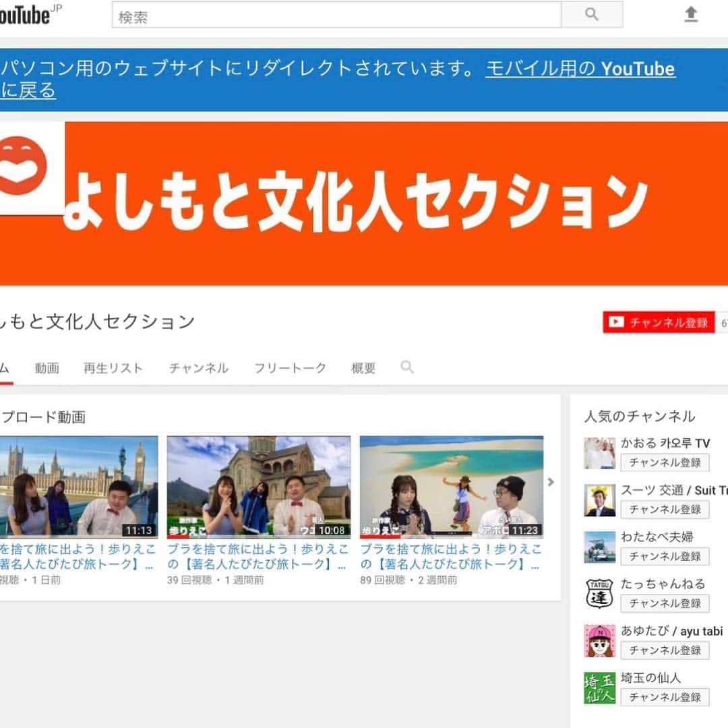The image size is (728, 728).
Task: Click the 人気のチャンネル heading
Action: coord(639,416)
